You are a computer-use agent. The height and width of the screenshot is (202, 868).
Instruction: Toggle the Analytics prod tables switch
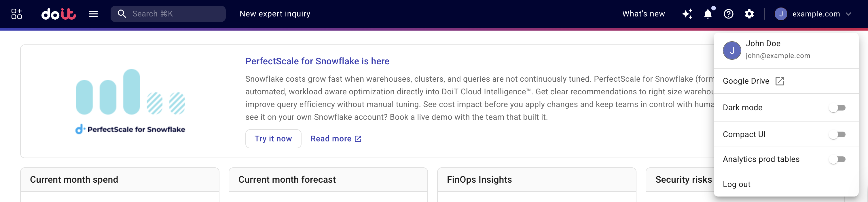tap(837, 160)
